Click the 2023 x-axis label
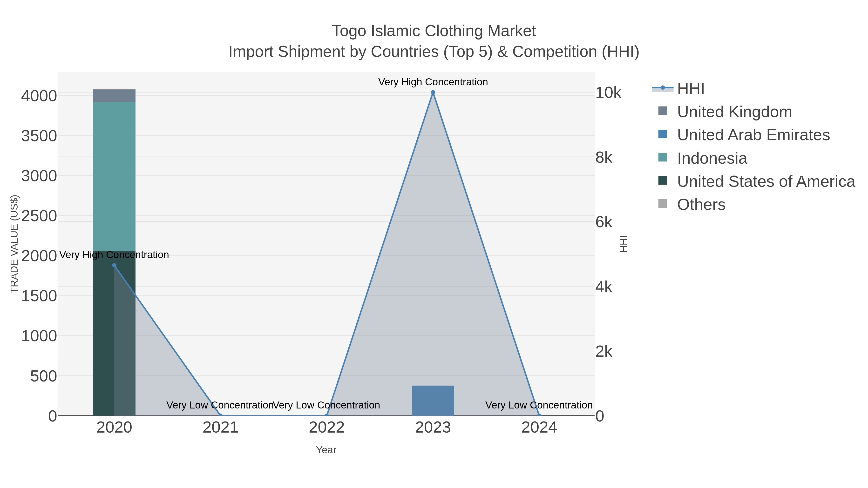Image resolution: width=868 pixels, height=488 pixels. 433,428
